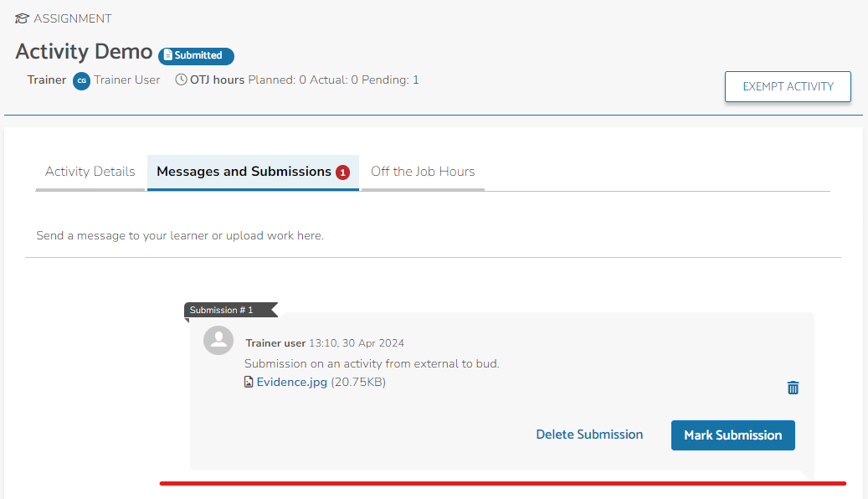Click the Actual: 0 hours value
The height and width of the screenshot is (499, 868).
334,80
